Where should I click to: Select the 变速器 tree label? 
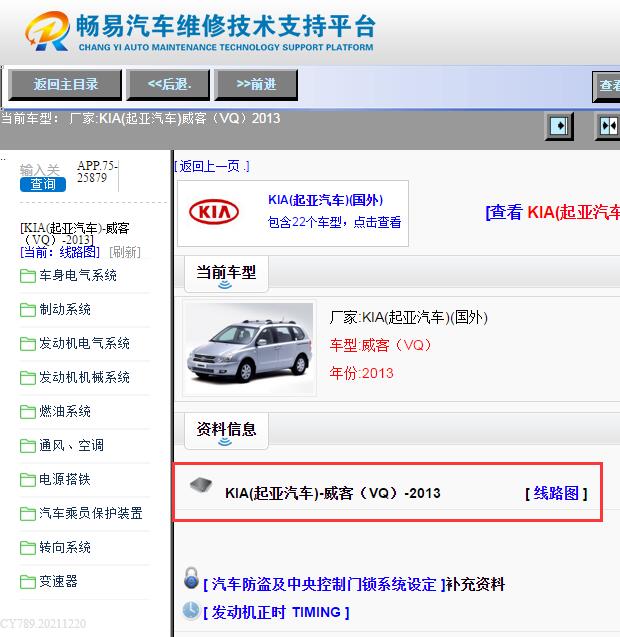(x=59, y=581)
